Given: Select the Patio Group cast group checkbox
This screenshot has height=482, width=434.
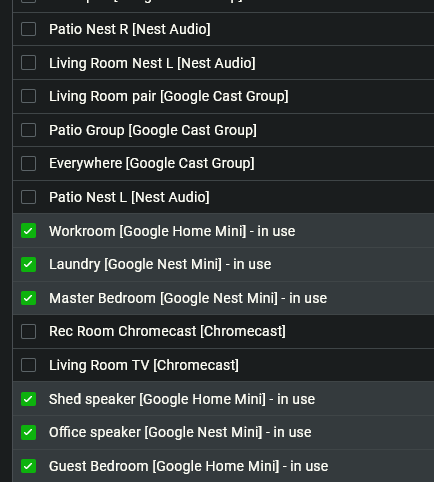Looking at the screenshot, I should [28, 130].
